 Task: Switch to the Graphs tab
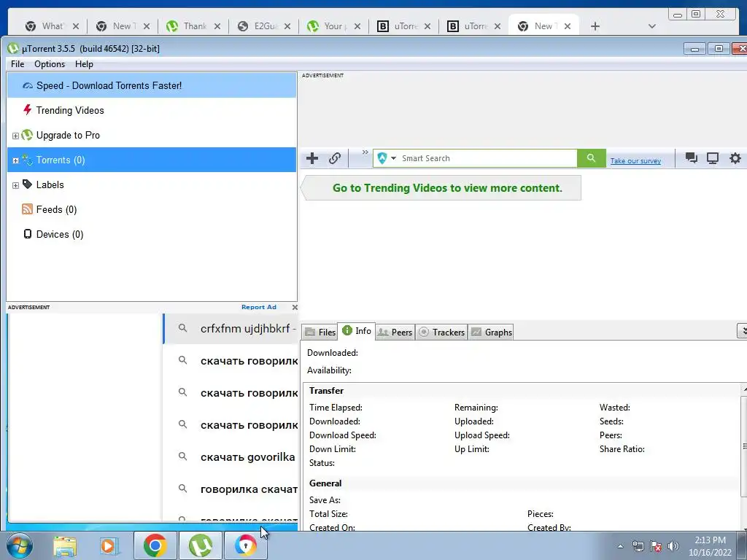pos(491,332)
